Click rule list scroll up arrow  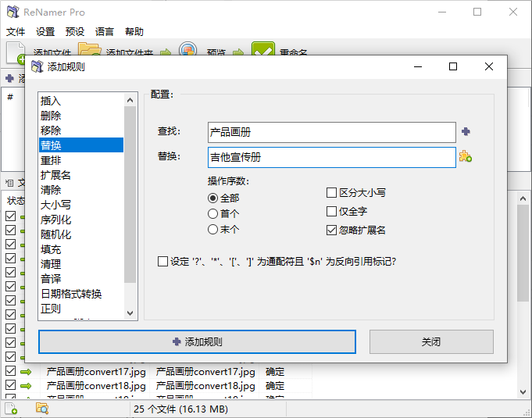point(130,100)
